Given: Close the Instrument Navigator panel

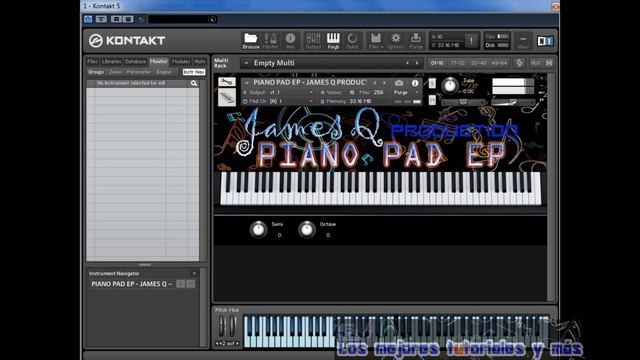Looking at the screenshot, I should [x=194, y=273].
